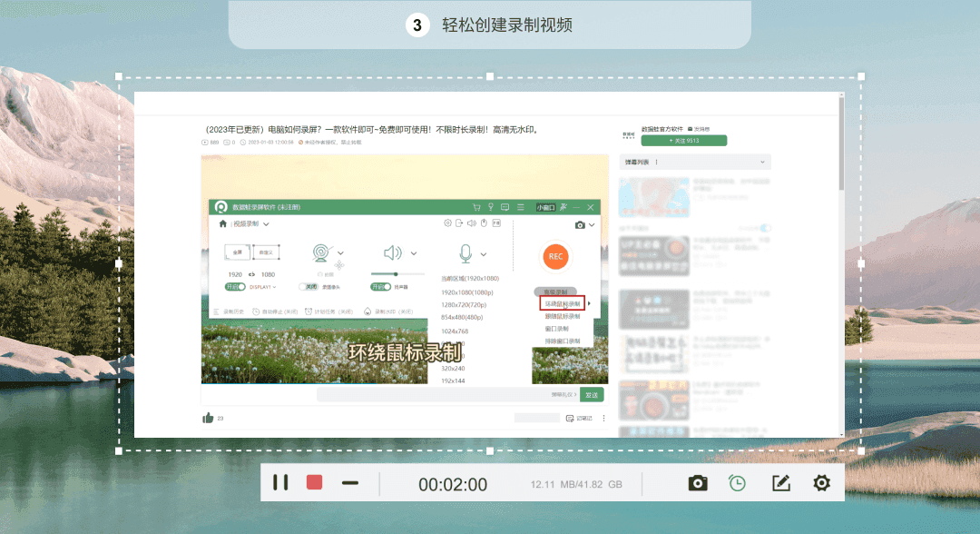Viewport: 980px width, 534px height.
Task: Open the annotation editor pen icon
Action: click(x=781, y=482)
